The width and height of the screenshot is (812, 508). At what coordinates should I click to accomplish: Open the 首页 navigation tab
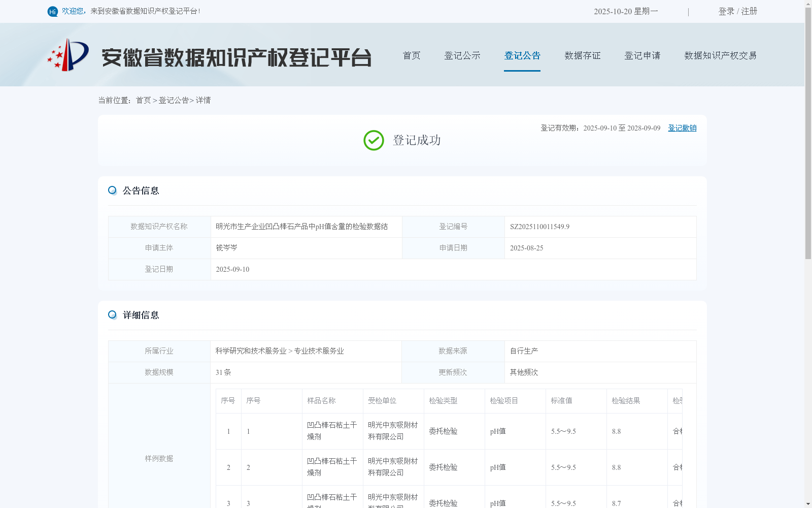[x=412, y=55]
